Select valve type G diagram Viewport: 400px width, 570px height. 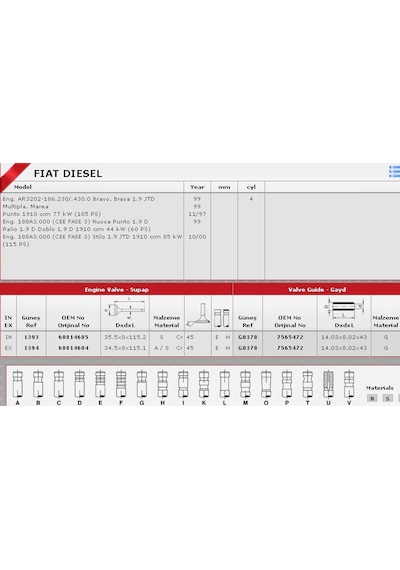click(141, 385)
